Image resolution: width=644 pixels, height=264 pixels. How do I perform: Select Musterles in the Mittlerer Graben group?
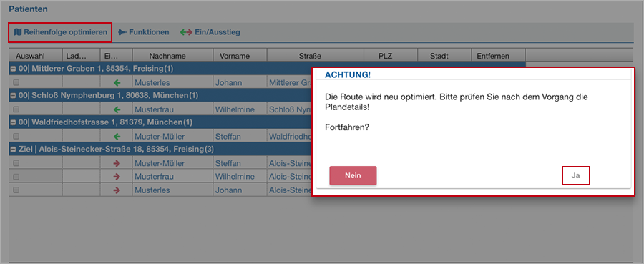pos(152,83)
